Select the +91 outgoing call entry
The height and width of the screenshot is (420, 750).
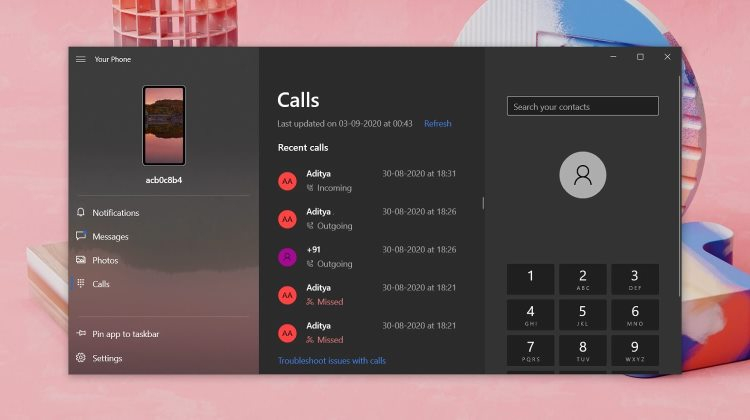[367, 257]
